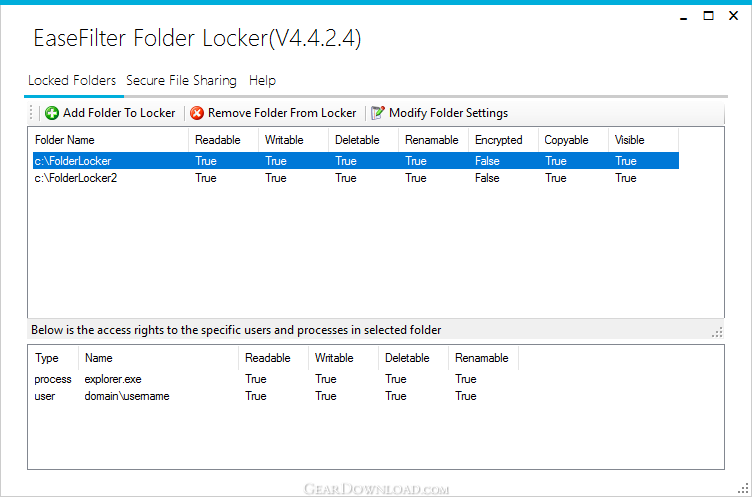This screenshot has height=497, width=752.
Task: Maximize the Folder Locker window
Action: 708,16
